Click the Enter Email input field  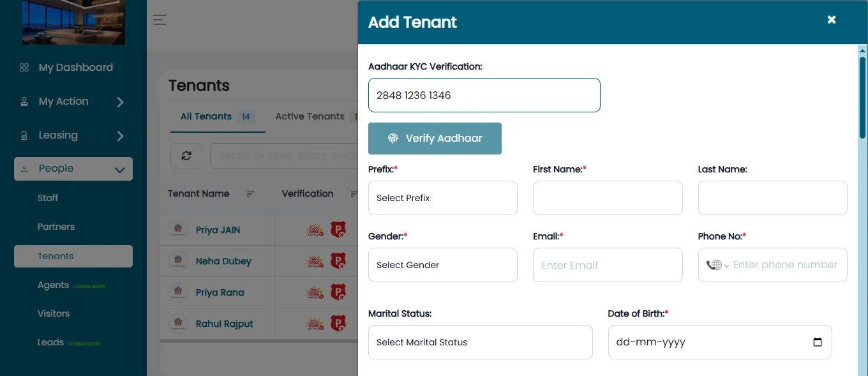click(608, 265)
